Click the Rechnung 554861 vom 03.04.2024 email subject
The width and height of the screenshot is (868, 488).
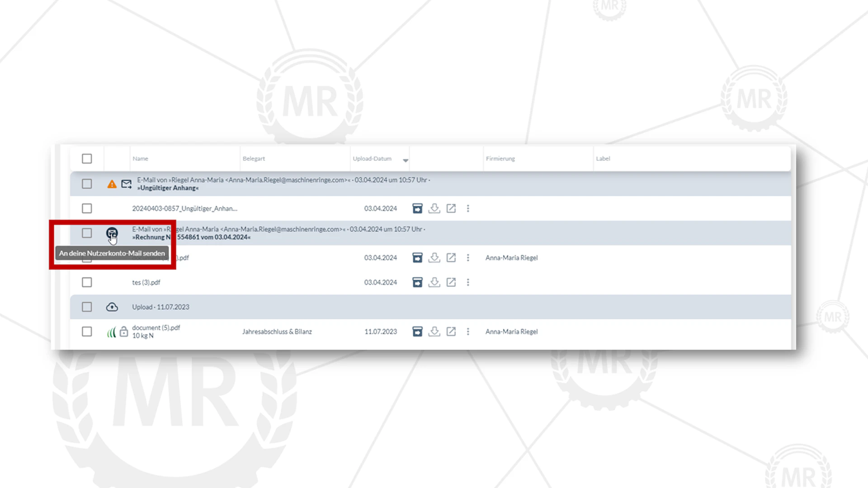[x=191, y=237]
